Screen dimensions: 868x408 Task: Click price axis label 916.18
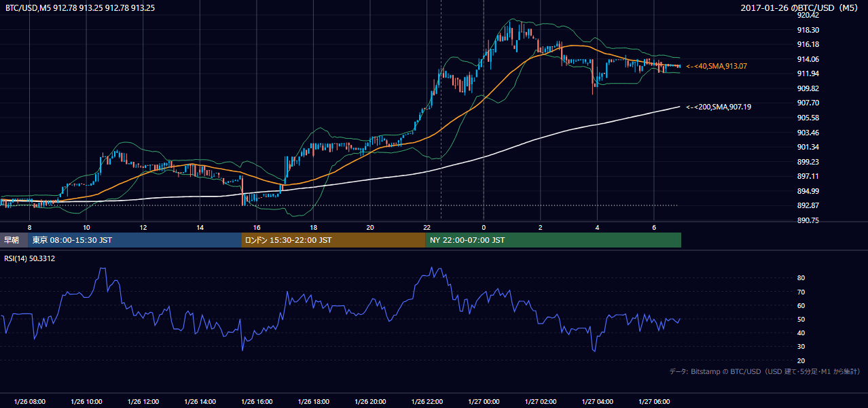(808, 44)
